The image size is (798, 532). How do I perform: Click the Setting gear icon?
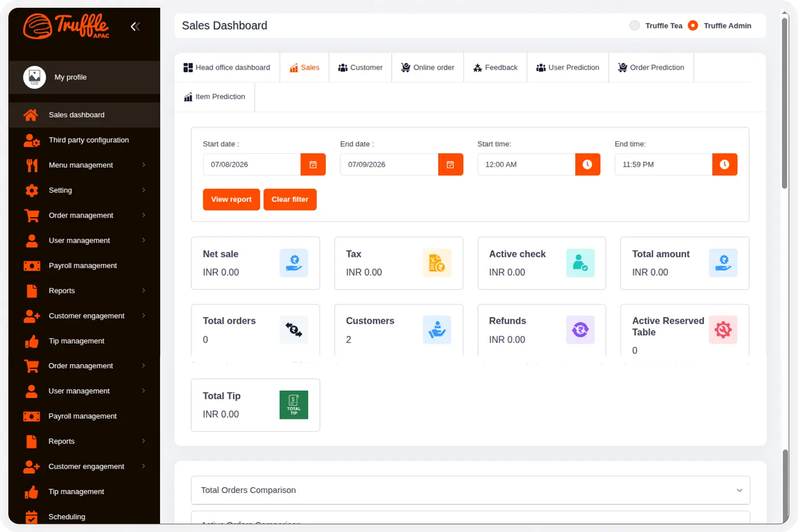pos(32,190)
